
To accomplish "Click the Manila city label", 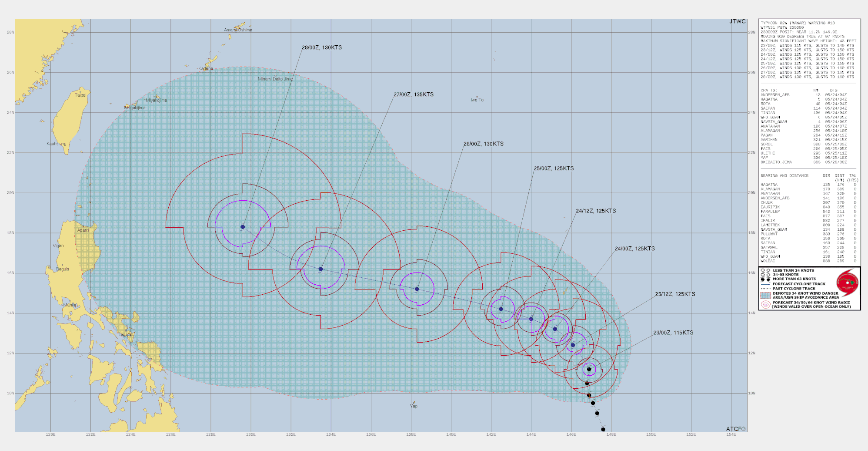I will (x=70, y=305).
